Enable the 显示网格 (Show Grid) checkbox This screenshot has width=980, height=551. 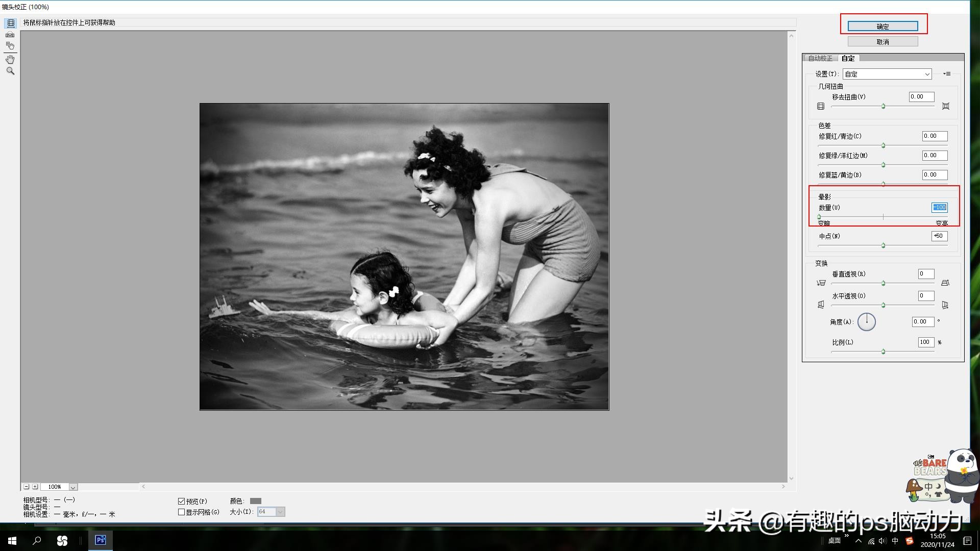coord(181,512)
